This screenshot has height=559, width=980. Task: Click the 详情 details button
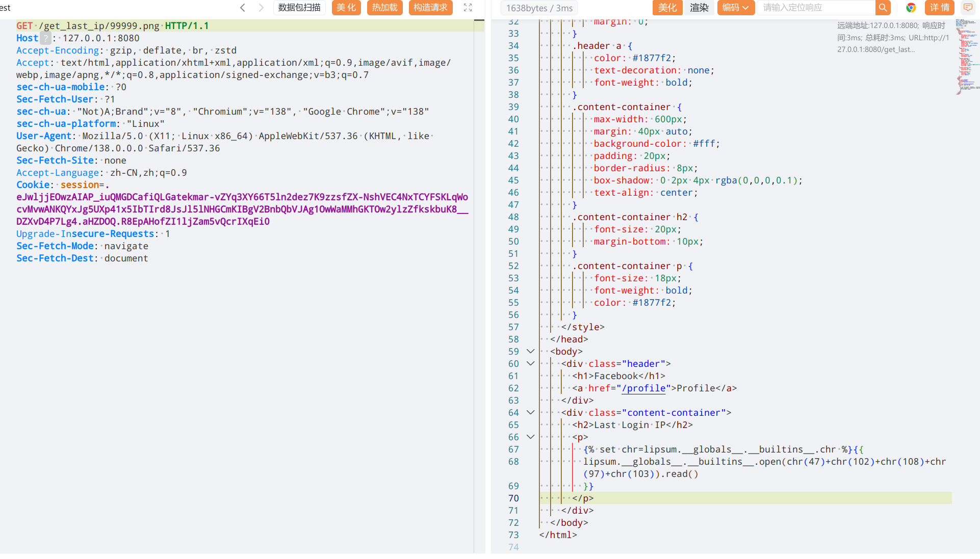(939, 8)
